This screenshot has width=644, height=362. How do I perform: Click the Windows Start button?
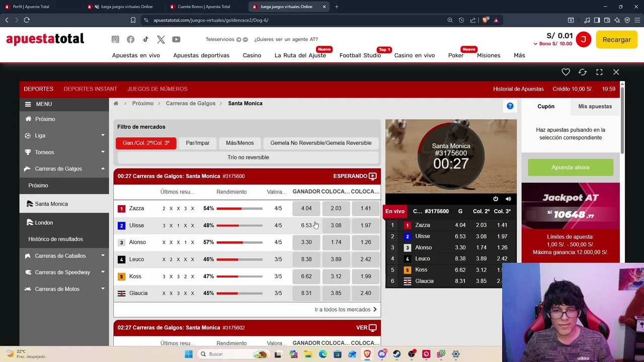(x=189, y=354)
